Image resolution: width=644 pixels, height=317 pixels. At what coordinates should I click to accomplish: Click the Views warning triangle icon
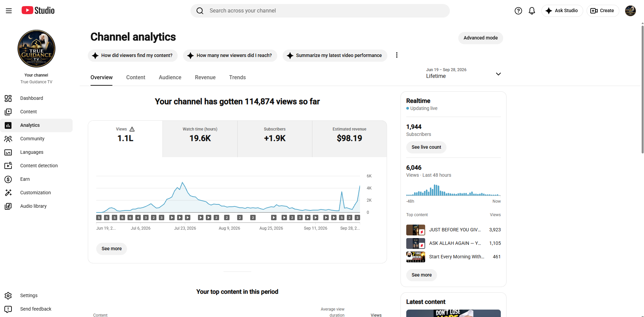pos(132,129)
